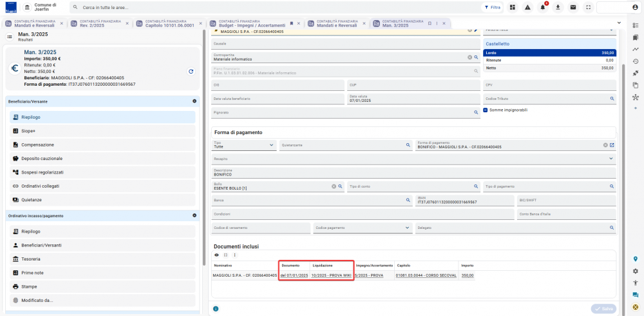Open the network hub icon in right sidebar

636,97
